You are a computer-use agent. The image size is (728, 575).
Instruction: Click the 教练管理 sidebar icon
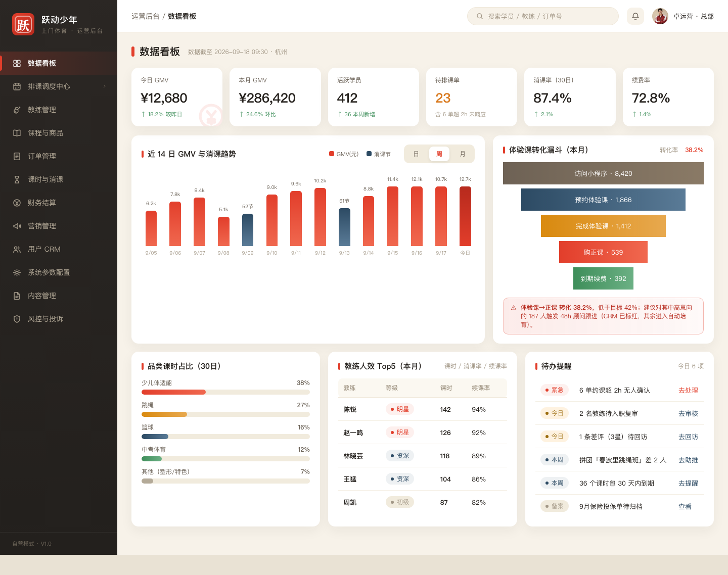(x=17, y=110)
